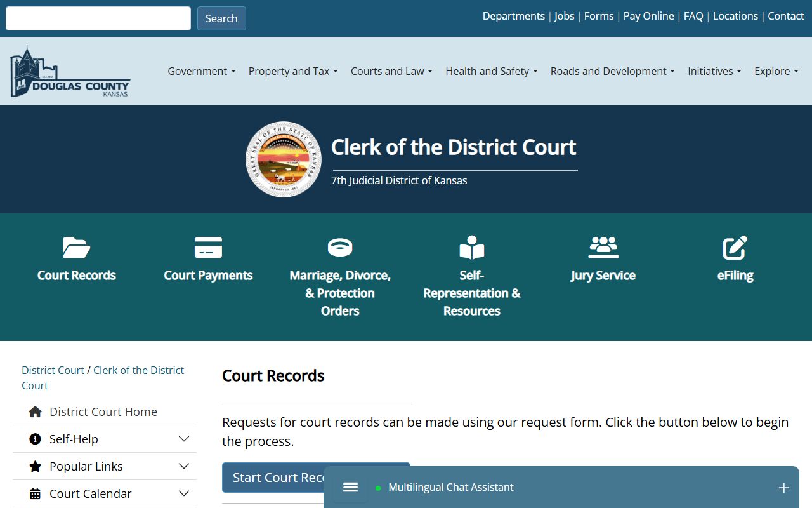
Task: Expand the Self-Help sidebar chevron
Action: click(184, 439)
